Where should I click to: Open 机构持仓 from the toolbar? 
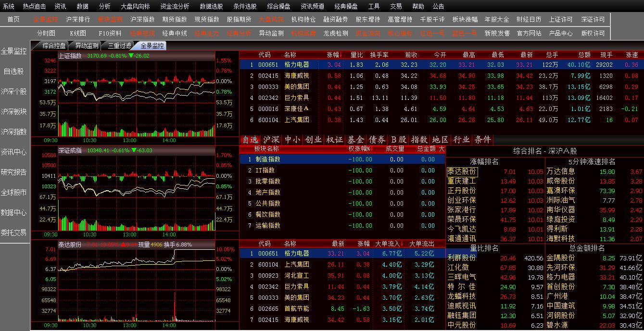pyautogui.click(x=303, y=19)
